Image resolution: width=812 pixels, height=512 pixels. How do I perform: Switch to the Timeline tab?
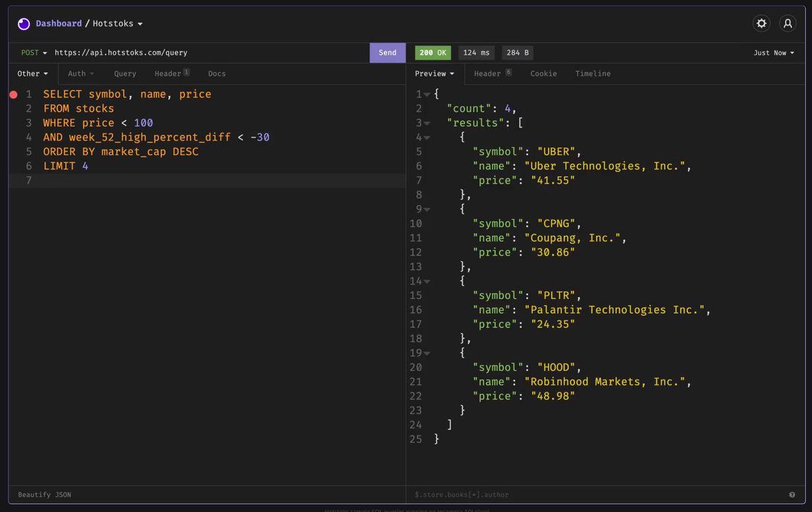point(593,74)
